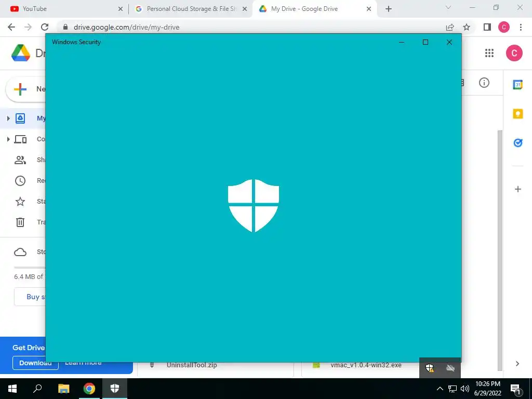Click the 6.4 MB storage usage text
Image resolution: width=532 pixels, height=399 pixels.
point(29,277)
